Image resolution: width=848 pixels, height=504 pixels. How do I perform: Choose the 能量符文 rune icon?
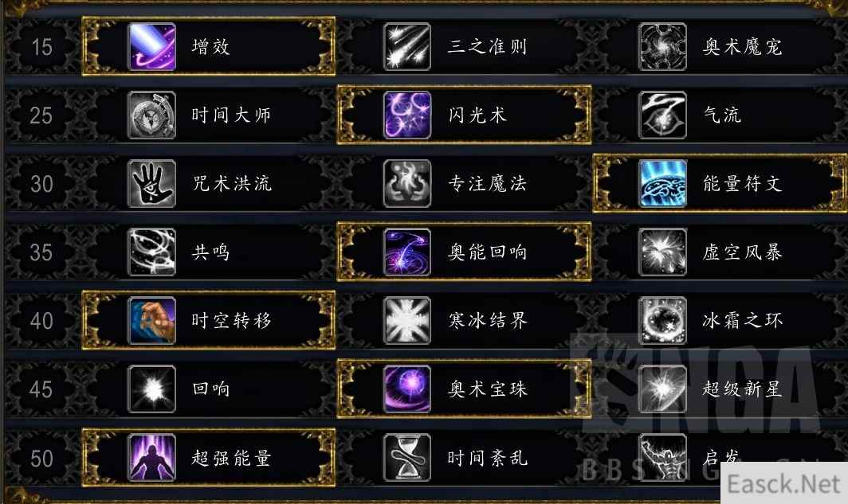(x=662, y=184)
